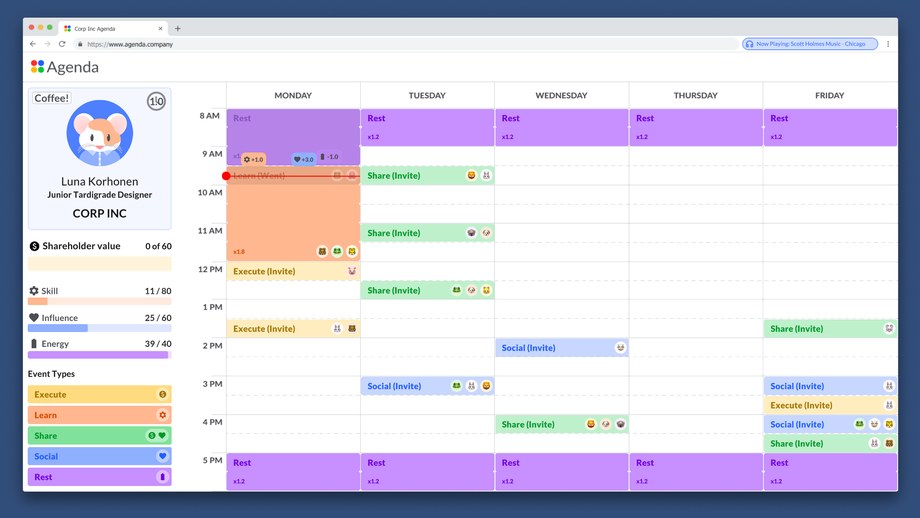Click the Coffee! label
Image resolution: width=920 pixels, height=518 pixels.
click(52, 98)
